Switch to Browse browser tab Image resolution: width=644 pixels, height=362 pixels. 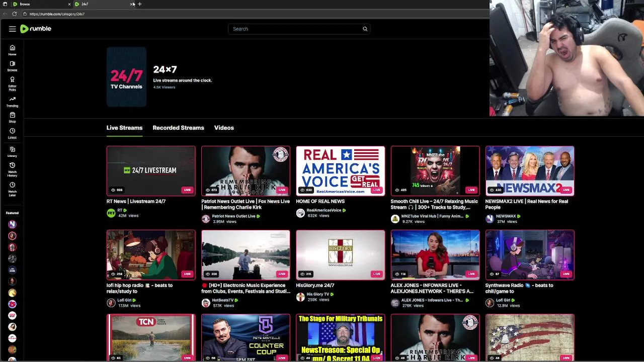[x=42, y=4]
